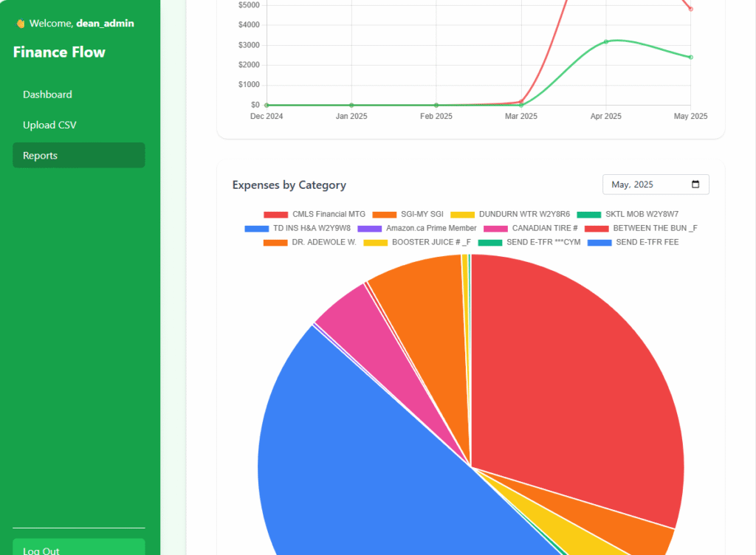Click the red line May 2025 data point

pos(691,9)
